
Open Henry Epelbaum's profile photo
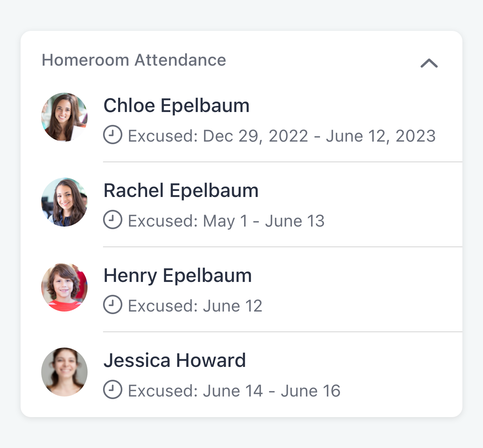point(64,287)
